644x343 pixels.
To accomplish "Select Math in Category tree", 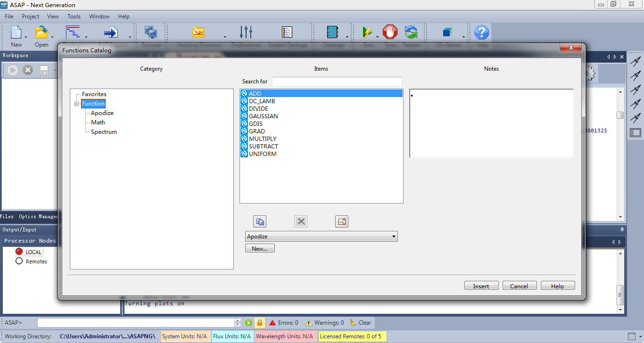I will [x=98, y=122].
